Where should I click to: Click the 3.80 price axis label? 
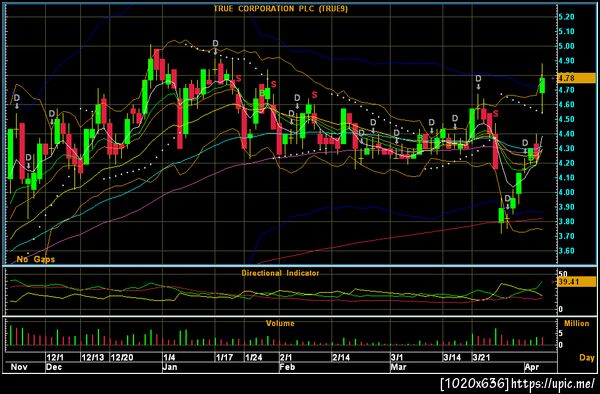(x=566, y=222)
